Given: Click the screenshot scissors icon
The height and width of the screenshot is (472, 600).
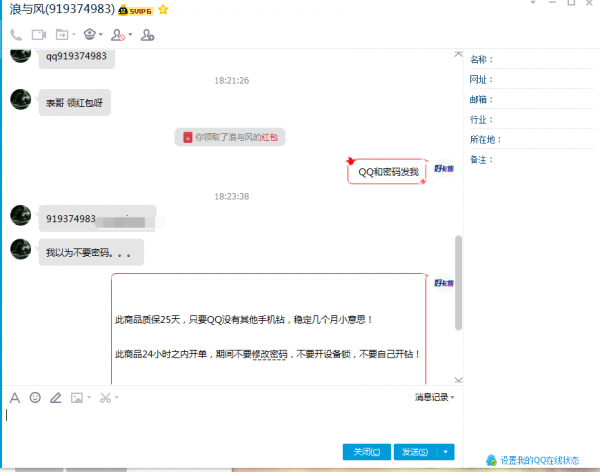Looking at the screenshot, I should (x=105, y=398).
